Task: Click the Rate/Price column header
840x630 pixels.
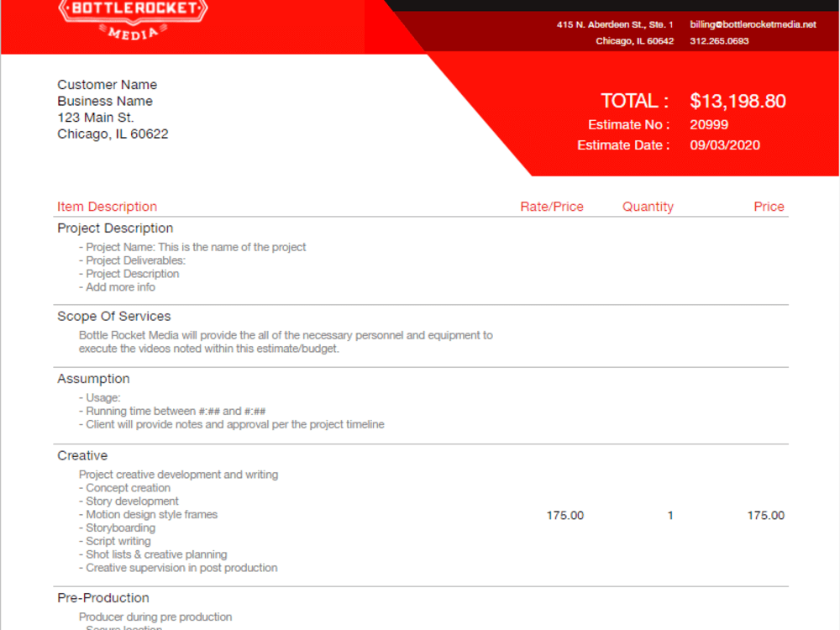Action: coord(552,207)
